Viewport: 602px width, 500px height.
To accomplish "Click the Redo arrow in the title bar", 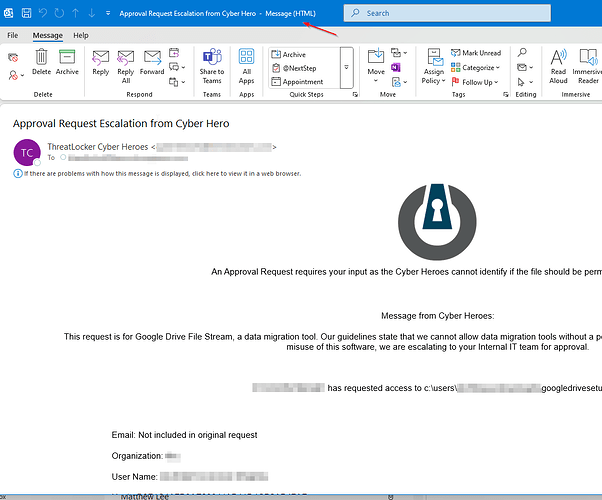I will [x=59, y=13].
